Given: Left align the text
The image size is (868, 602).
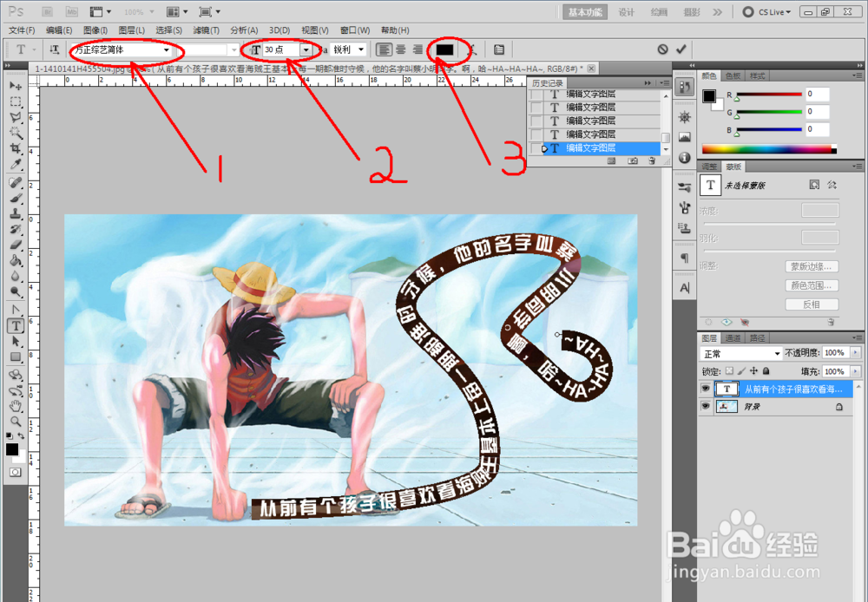Looking at the screenshot, I should point(383,49).
